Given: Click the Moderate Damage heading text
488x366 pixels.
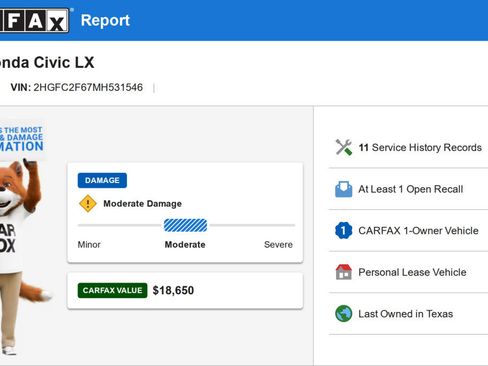Looking at the screenshot, I should pyautogui.click(x=143, y=204).
